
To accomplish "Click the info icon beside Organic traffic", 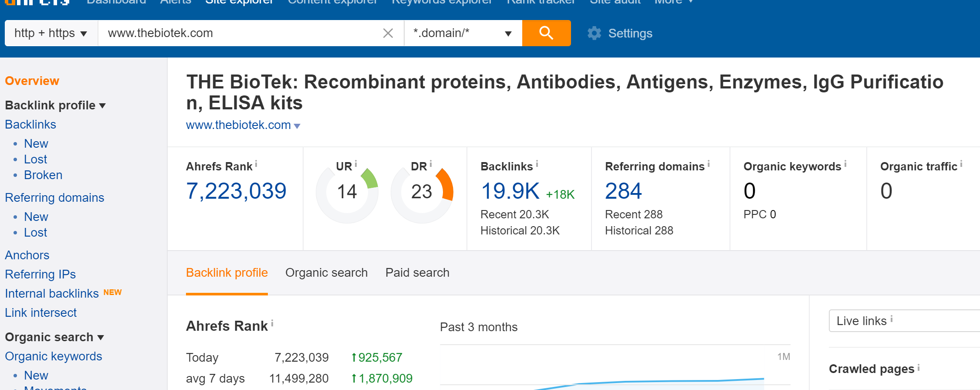I will pyautogui.click(x=961, y=164).
